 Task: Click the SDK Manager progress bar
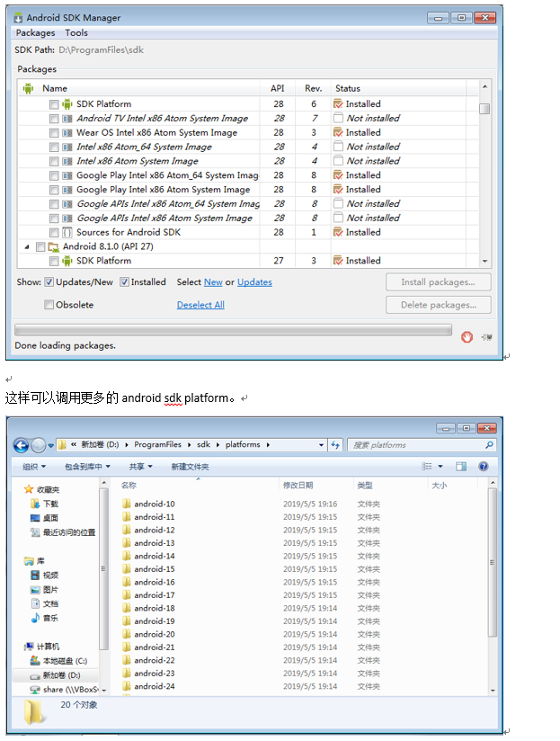233,329
